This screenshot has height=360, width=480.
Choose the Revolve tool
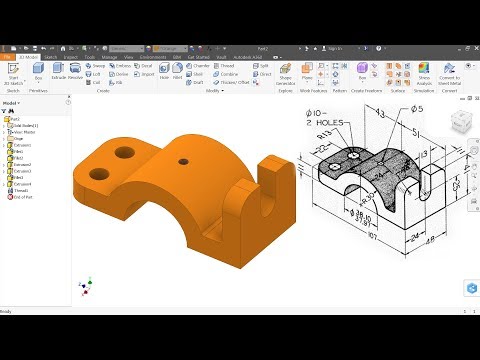pyautogui.click(x=75, y=71)
